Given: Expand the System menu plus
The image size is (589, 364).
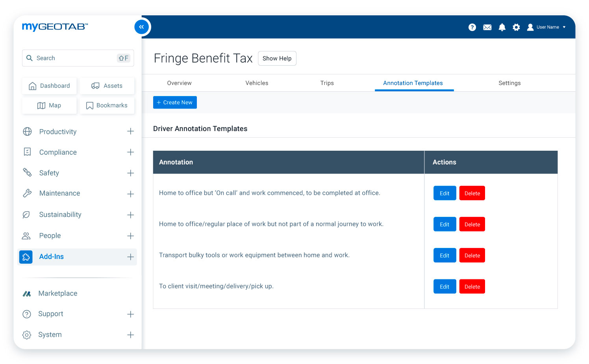Looking at the screenshot, I should (131, 335).
